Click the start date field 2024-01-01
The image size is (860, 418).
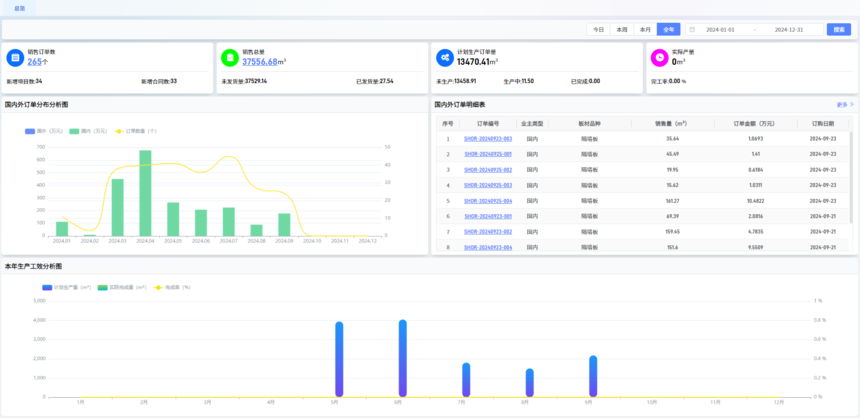pos(720,30)
